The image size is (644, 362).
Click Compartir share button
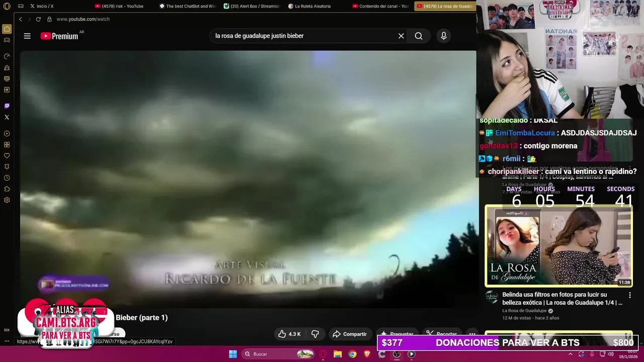pyautogui.click(x=350, y=334)
